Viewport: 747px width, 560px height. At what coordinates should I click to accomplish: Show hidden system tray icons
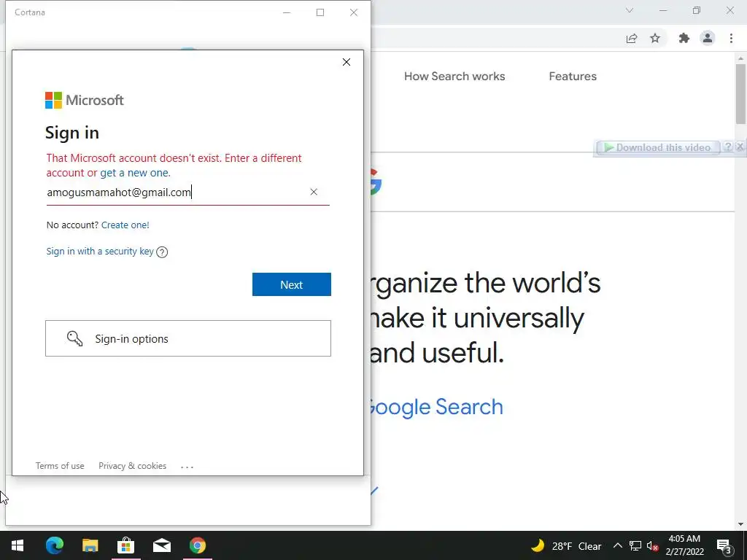pyautogui.click(x=617, y=545)
